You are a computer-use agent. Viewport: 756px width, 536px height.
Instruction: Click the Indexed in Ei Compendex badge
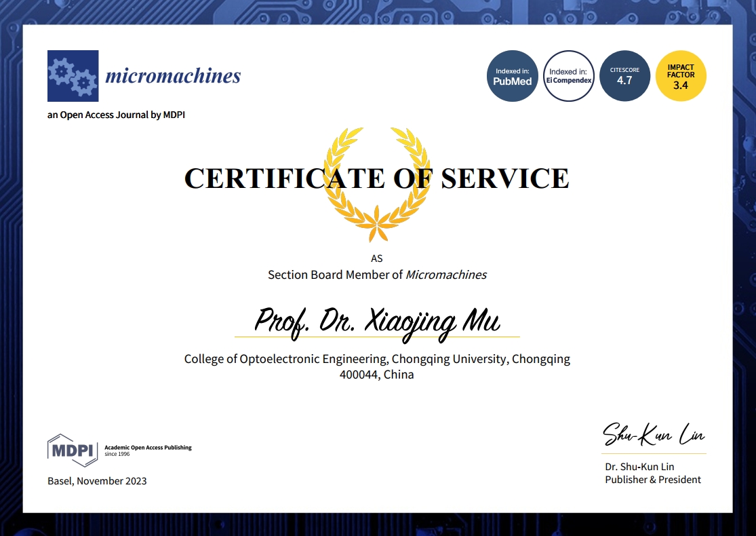click(568, 76)
